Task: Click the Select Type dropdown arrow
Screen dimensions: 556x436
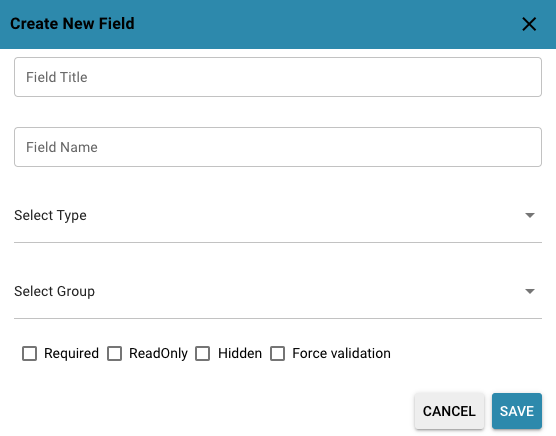Action: pos(530,215)
